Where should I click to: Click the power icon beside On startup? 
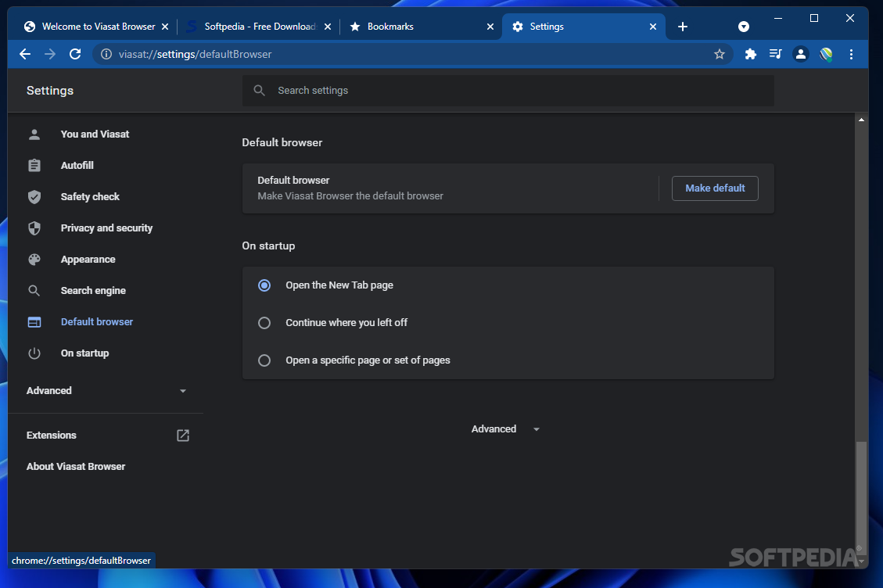pos(34,353)
